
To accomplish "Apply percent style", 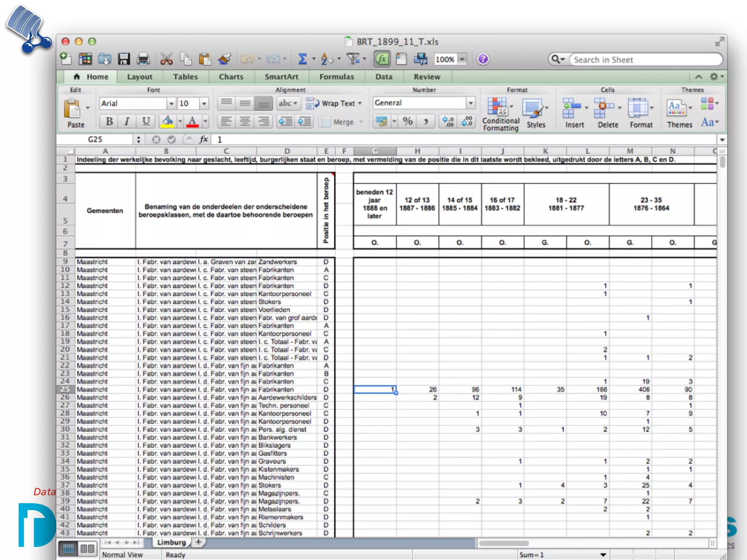I will tap(408, 121).
